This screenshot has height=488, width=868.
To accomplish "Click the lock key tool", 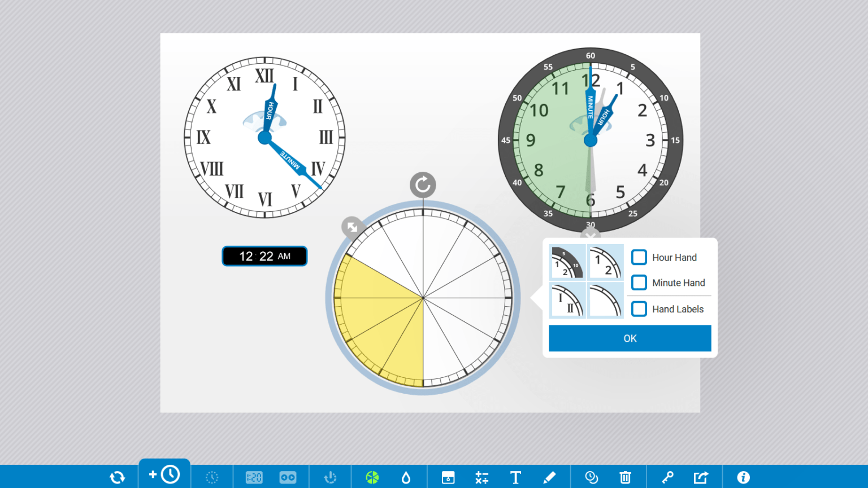I will (x=667, y=477).
